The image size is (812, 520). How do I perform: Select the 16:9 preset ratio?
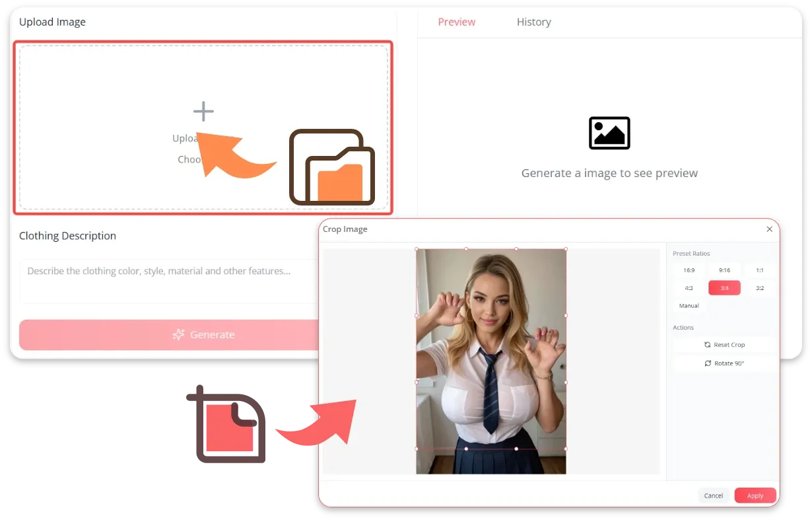(x=689, y=270)
